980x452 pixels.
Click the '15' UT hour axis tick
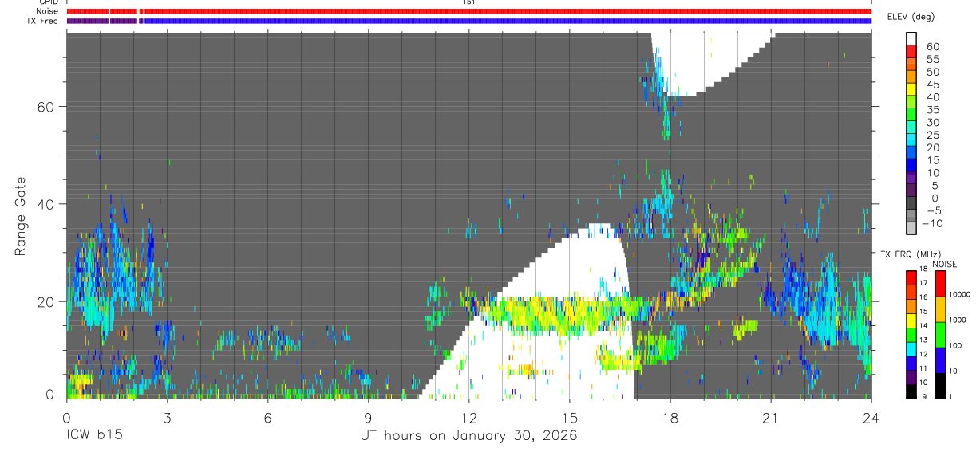pyautogui.click(x=569, y=417)
